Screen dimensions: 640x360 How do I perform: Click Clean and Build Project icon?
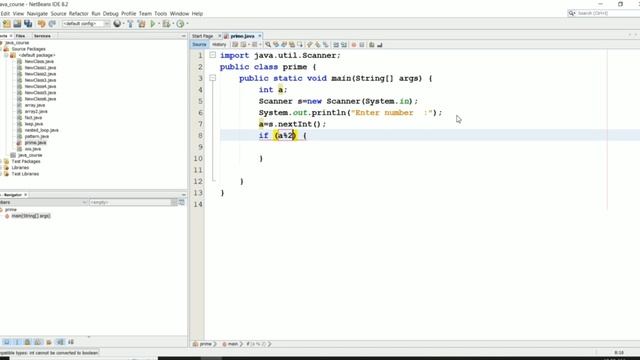pyautogui.click(x=142, y=24)
